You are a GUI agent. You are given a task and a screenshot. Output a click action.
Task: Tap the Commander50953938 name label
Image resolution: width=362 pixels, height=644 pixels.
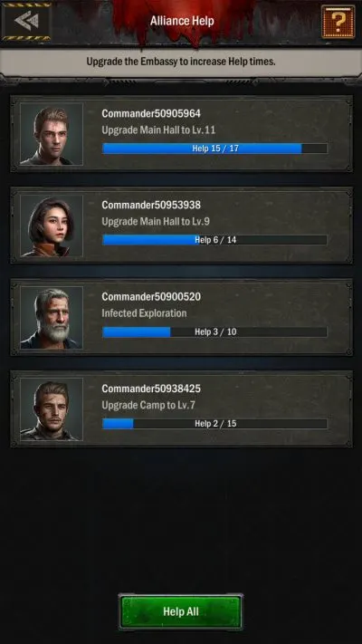[x=151, y=205]
